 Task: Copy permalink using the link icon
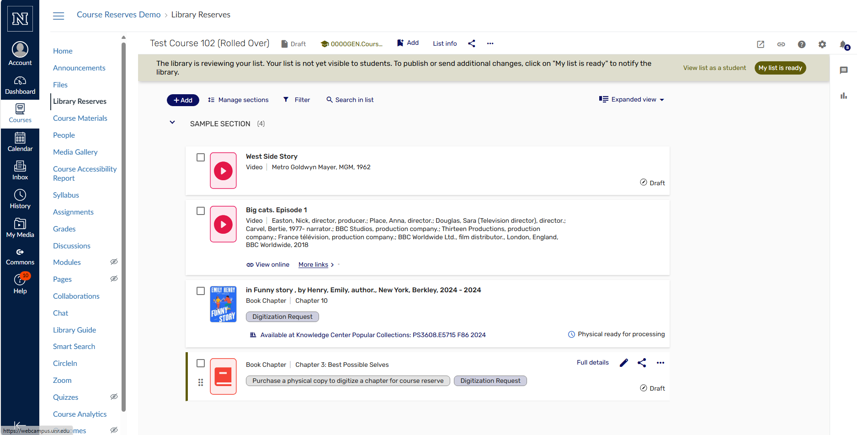point(781,44)
